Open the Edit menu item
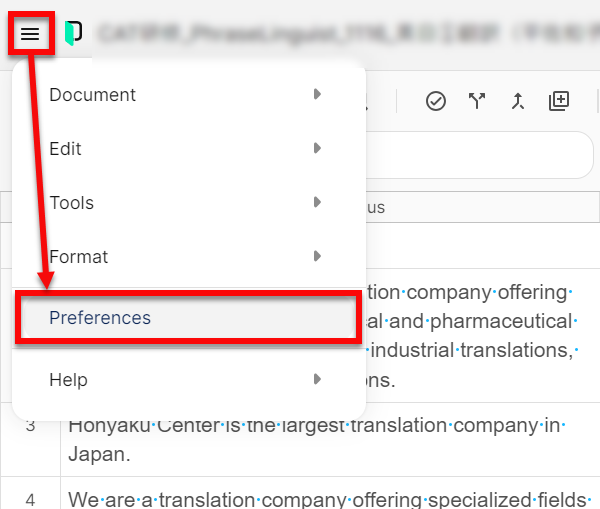600x509 pixels. coord(66,149)
